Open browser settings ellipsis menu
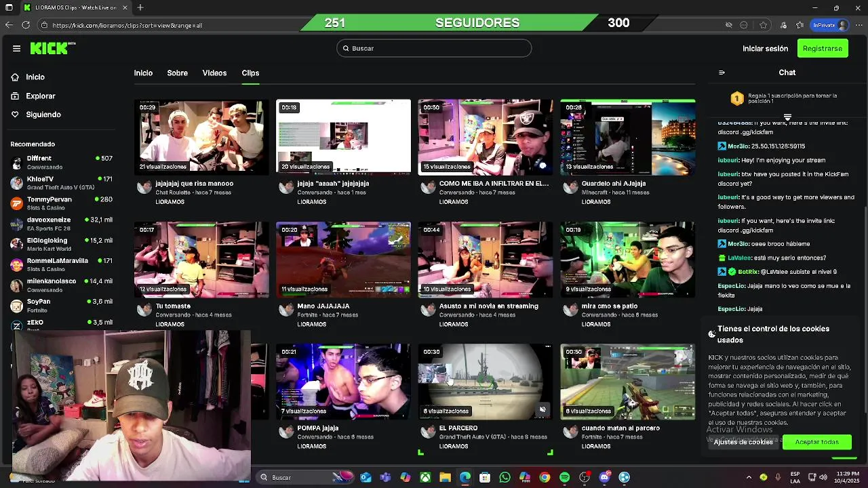The width and height of the screenshot is (868, 488). click(859, 25)
